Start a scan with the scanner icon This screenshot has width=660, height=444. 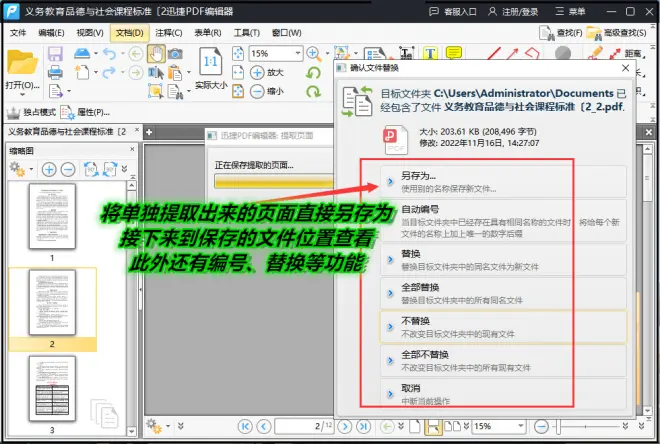point(82,53)
